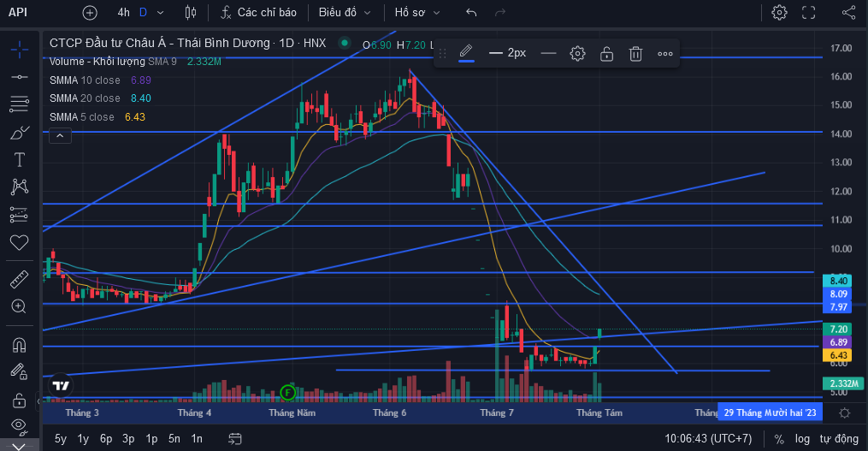The image size is (868, 451).
Task: Click the 29 Tháng Mười hai '23 date label
Action: 770,412
